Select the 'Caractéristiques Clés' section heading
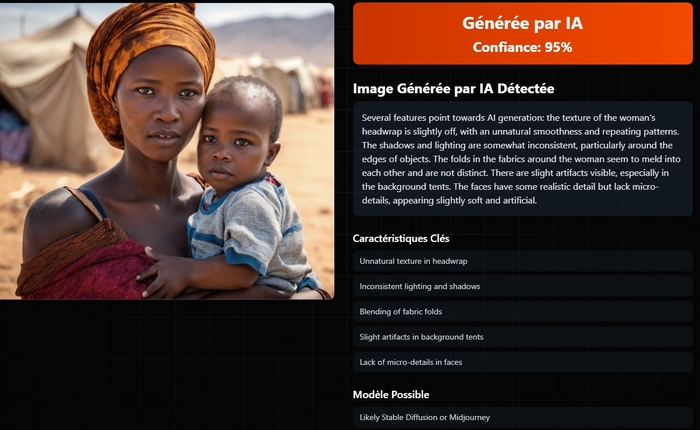 coord(401,238)
